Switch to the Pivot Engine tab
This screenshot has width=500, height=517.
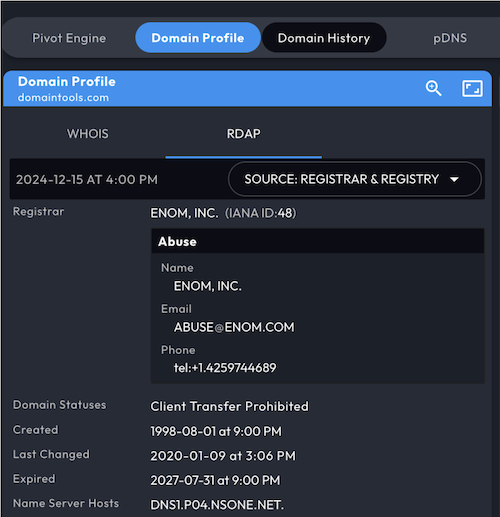[x=69, y=38]
